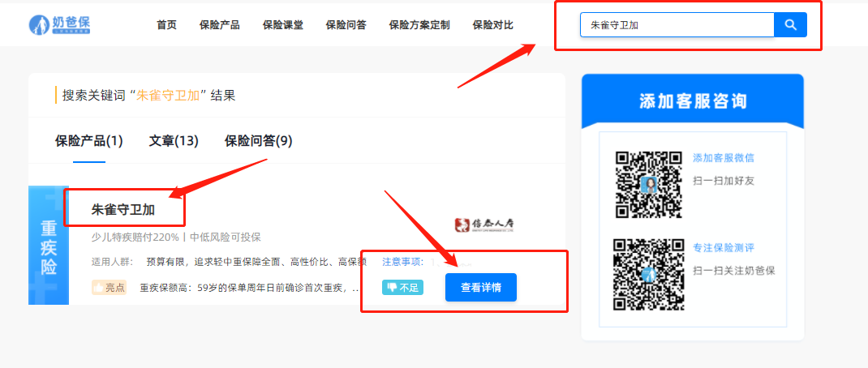This screenshot has height=368, width=868.
Task: Click the 重疾保额高 highlight description
Action: tap(249, 288)
